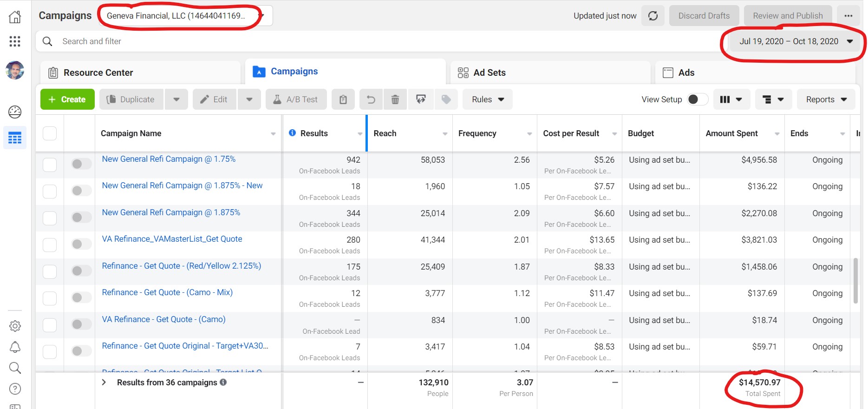Click Discard Drafts button
The height and width of the screenshot is (409, 868).
pos(704,16)
